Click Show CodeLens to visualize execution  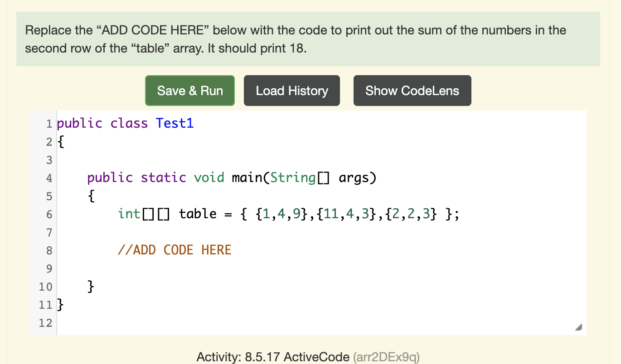click(412, 91)
